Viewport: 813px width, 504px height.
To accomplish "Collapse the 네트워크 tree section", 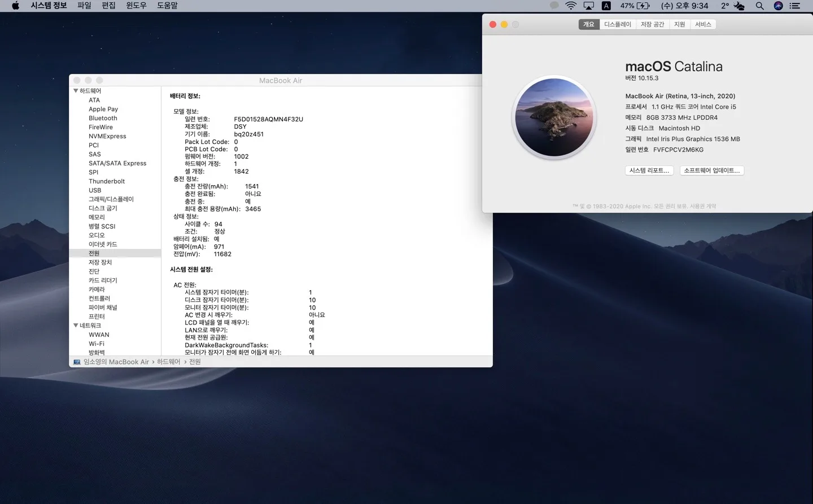I will coord(76,326).
